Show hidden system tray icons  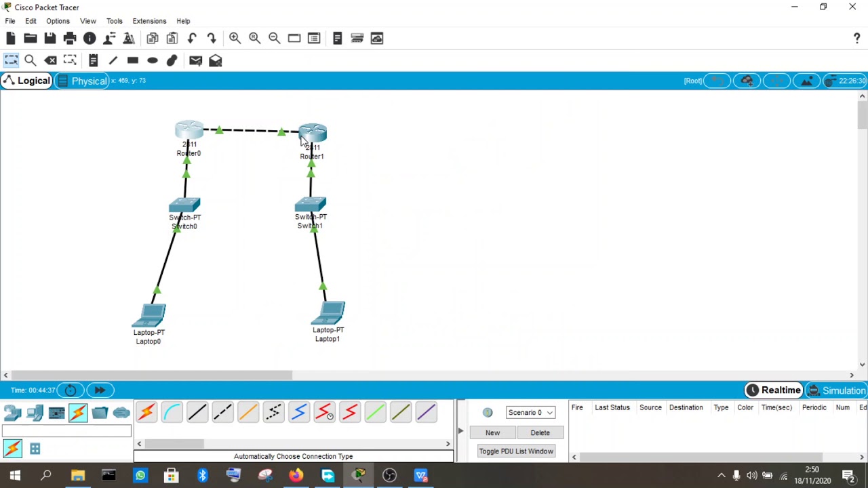(x=722, y=475)
